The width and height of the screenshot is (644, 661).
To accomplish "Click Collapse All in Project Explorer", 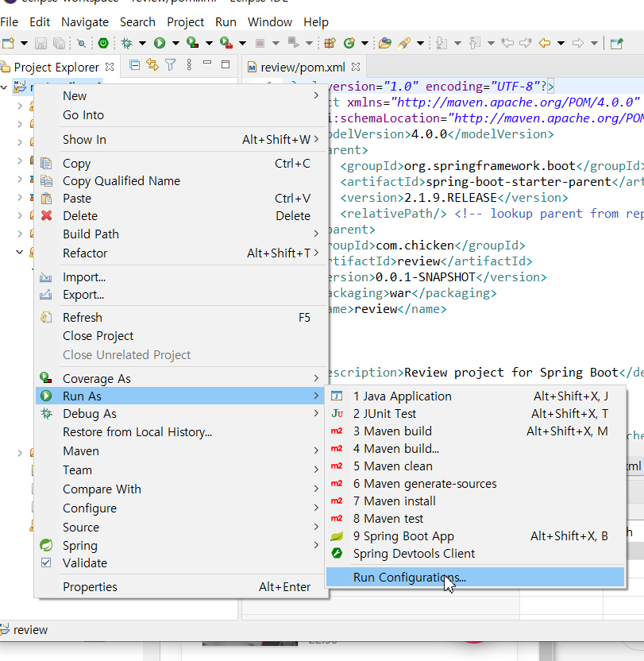I will (134, 65).
